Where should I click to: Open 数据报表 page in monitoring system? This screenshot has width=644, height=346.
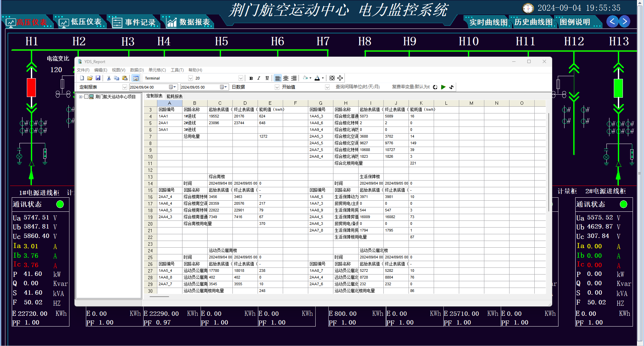[x=189, y=22]
